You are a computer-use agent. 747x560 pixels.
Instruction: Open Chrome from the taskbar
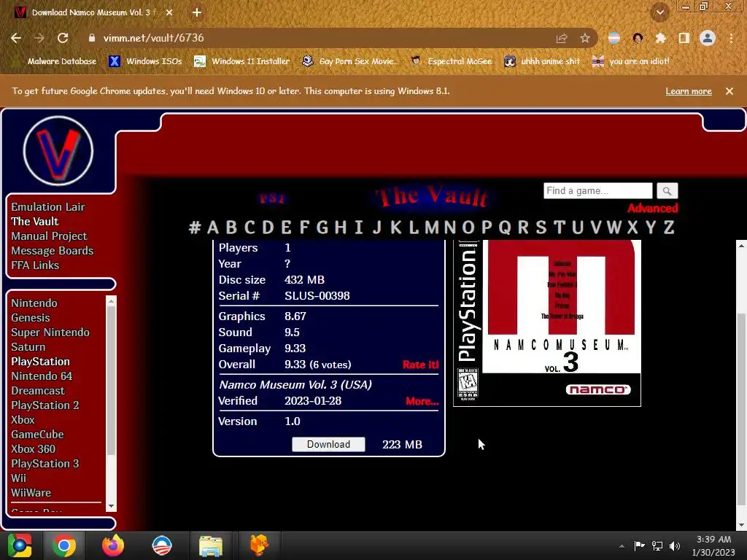click(x=64, y=545)
